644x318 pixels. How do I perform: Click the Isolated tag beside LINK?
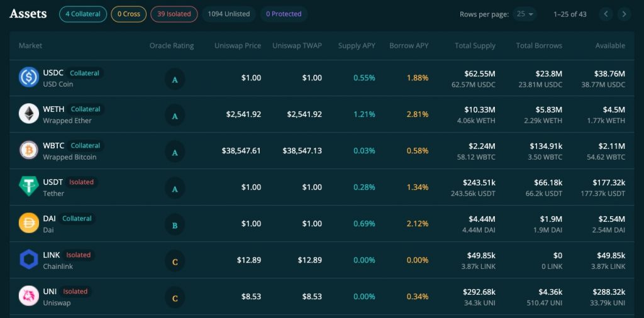pyautogui.click(x=79, y=255)
